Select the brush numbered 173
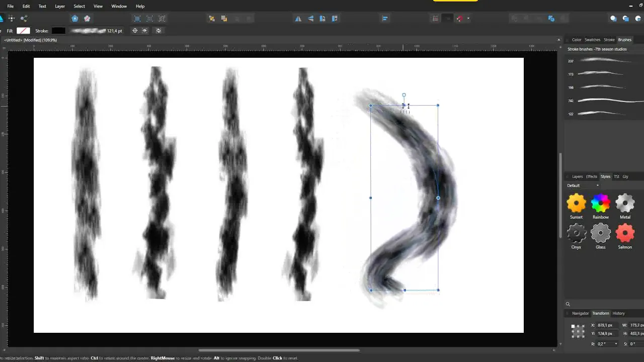This screenshot has width=644, height=362. [604, 74]
